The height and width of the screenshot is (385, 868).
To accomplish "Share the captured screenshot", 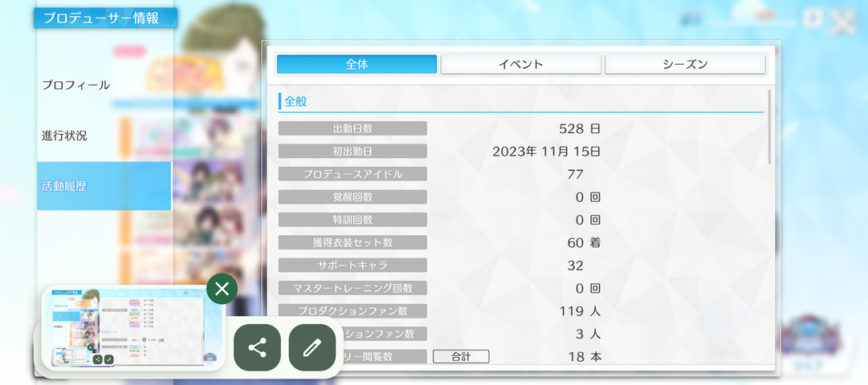I will [257, 347].
